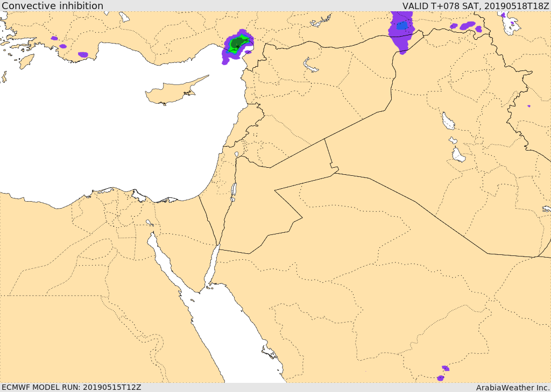Image resolution: width=551 pixels, height=392 pixels.
Task: Click Lake Tharthar in central Iraq
Action: (x=448, y=121)
